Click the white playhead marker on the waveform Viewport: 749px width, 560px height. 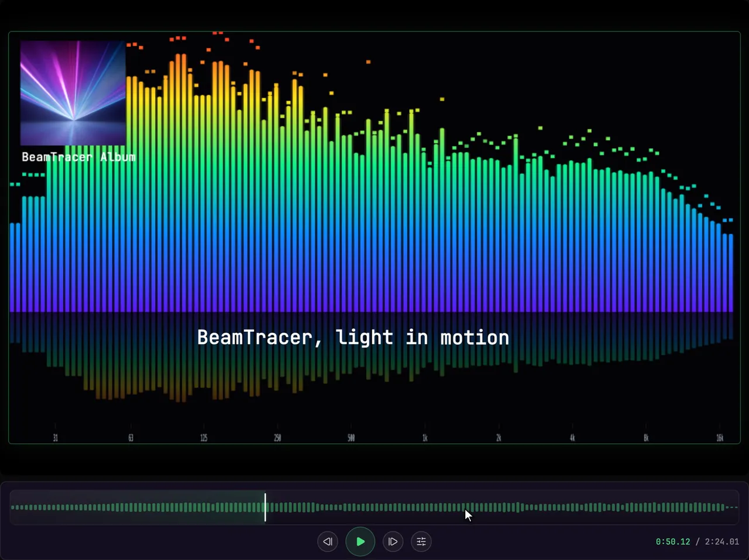pos(265,507)
